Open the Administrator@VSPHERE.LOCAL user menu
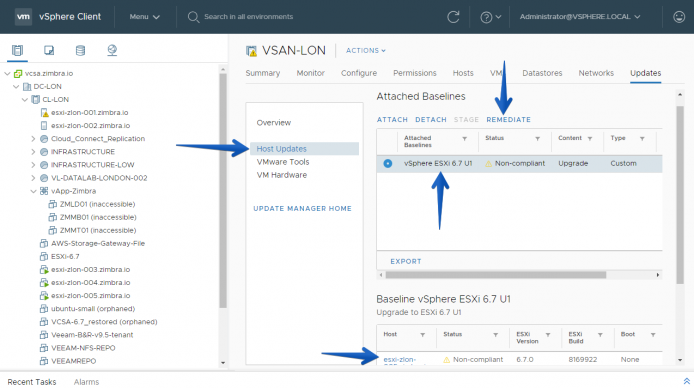Screen dimensions: 694x388 [x=580, y=17]
